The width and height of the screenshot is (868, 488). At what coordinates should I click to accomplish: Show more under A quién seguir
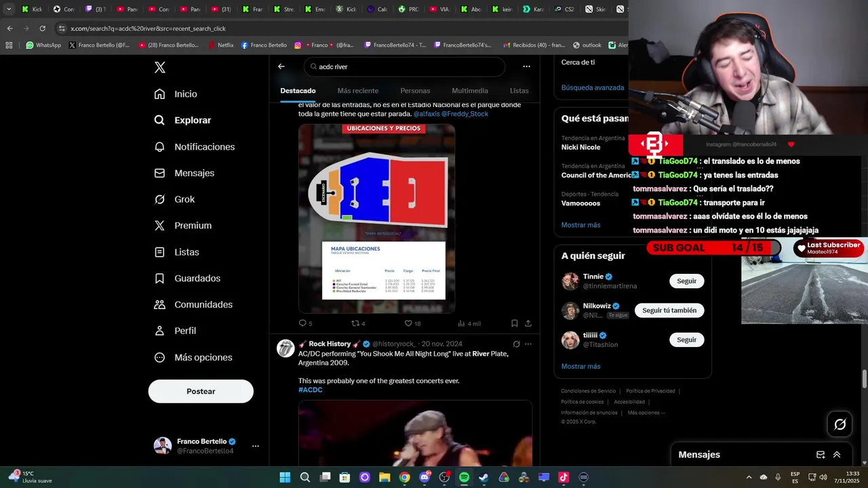(580, 367)
